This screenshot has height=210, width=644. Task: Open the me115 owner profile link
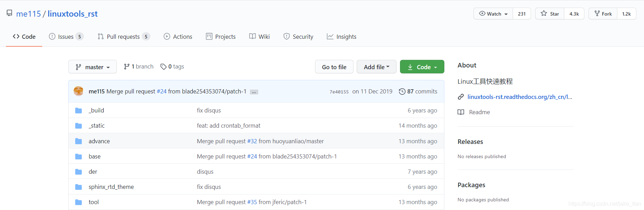tap(28, 14)
